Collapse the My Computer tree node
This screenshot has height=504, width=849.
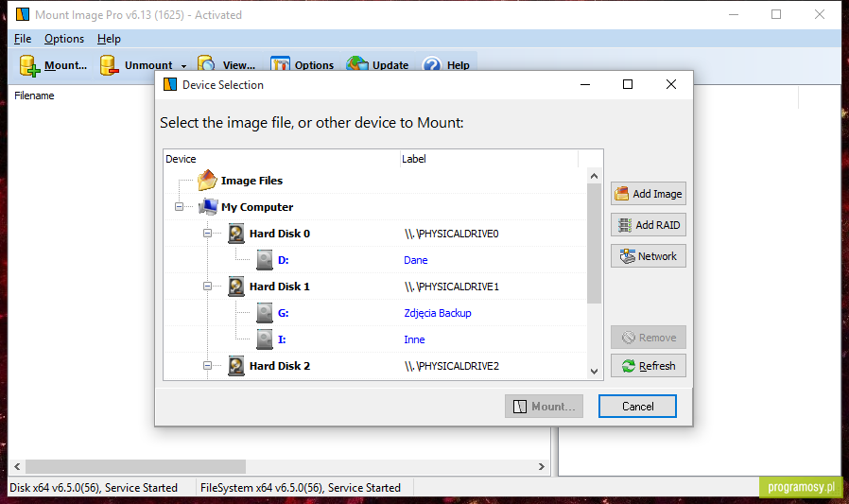coord(180,207)
